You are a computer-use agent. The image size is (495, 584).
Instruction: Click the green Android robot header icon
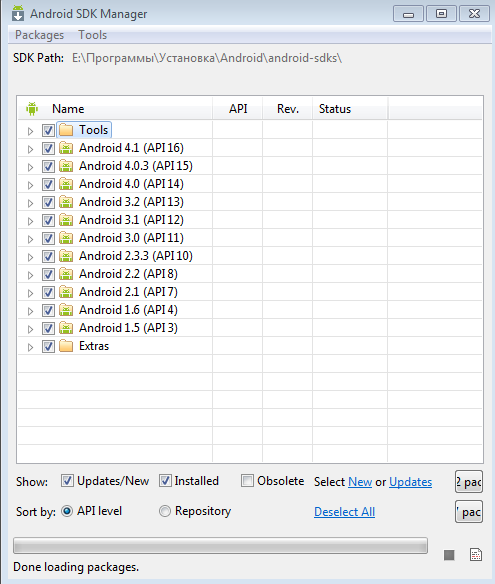pyautogui.click(x=32, y=109)
